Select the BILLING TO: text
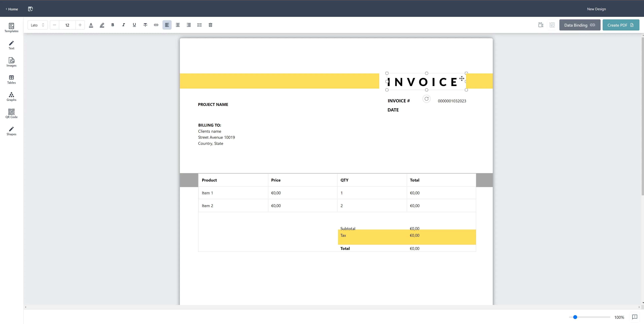The height and width of the screenshot is (324, 644). 209,125
